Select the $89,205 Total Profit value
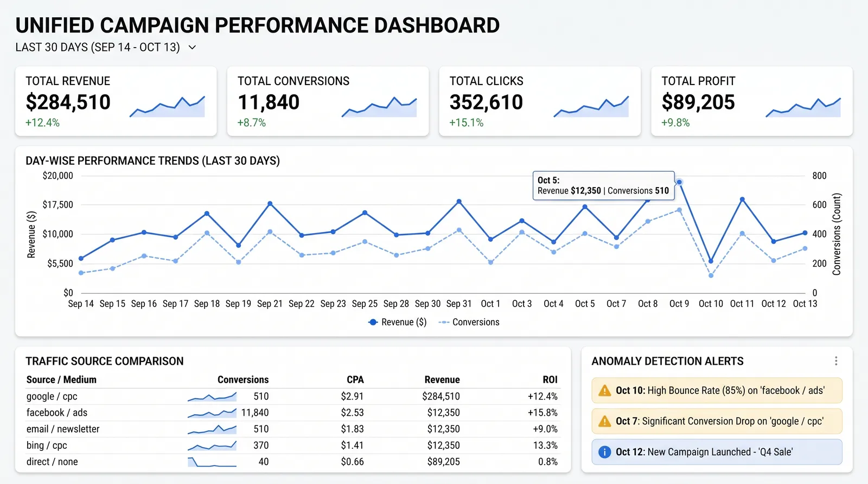 [x=698, y=102]
